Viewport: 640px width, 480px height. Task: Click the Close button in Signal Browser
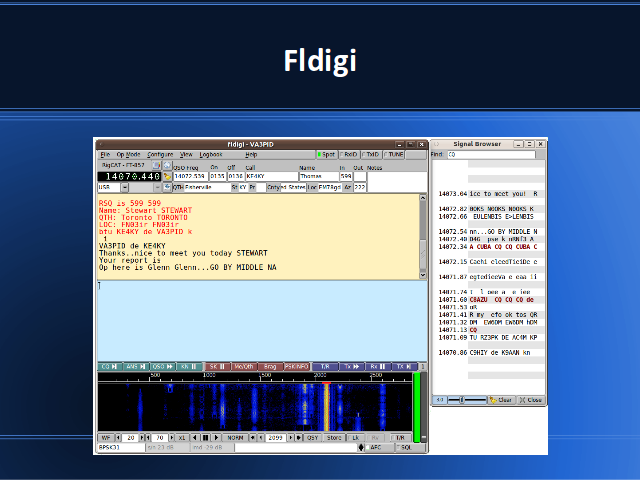tap(531, 400)
